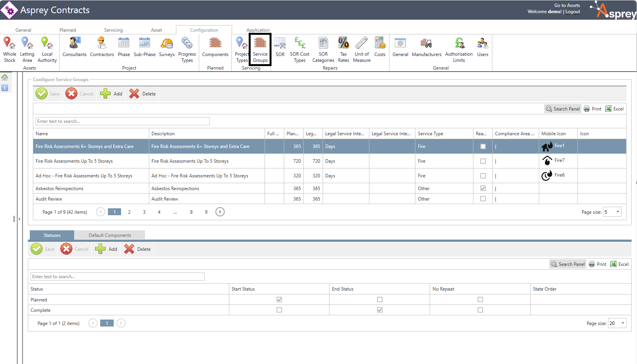
Task: Expand statuses Page size dropdown
Action: [623, 323]
